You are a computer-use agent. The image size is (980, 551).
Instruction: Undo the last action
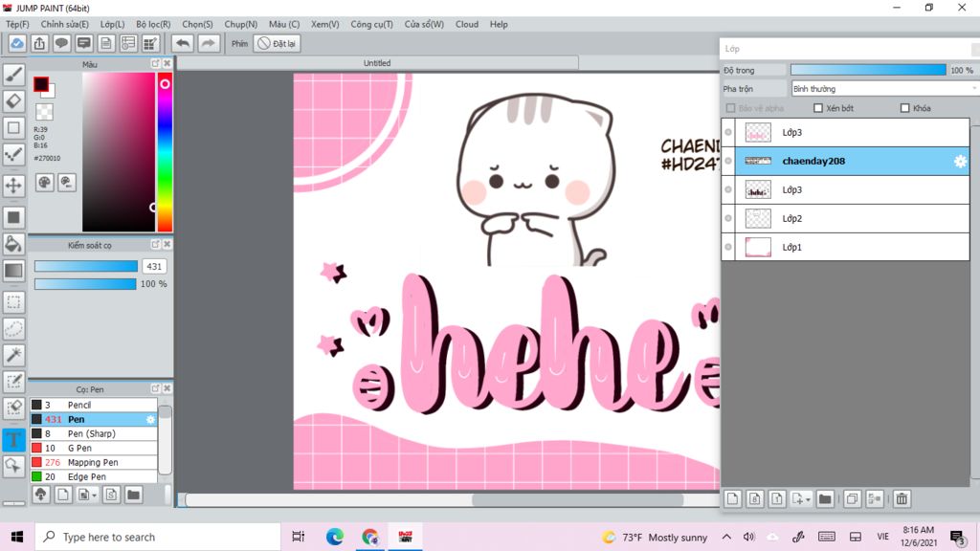point(183,43)
